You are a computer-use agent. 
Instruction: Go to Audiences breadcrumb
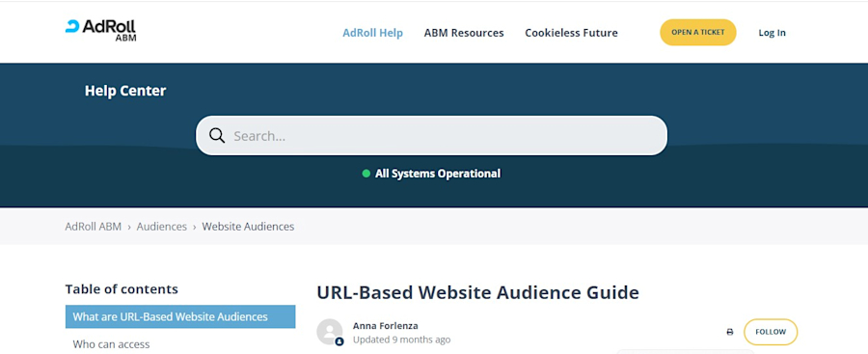tap(162, 226)
